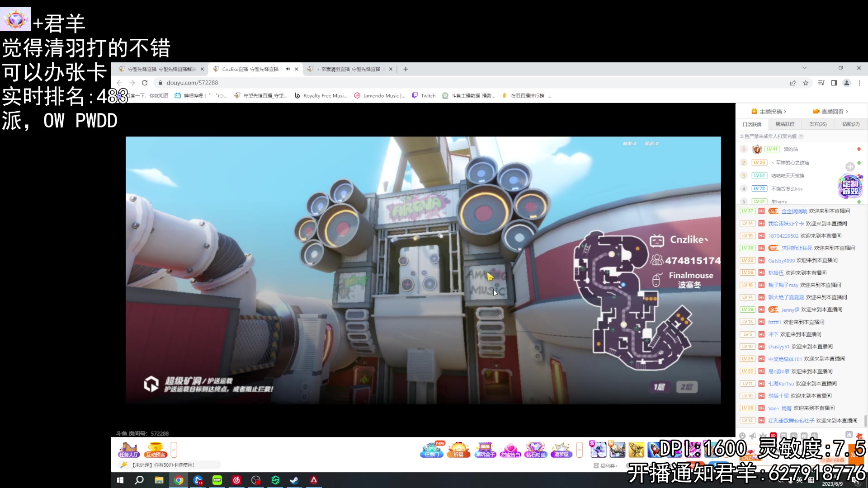
Task: Click chat username Gatsby4999
Action: click(x=782, y=261)
